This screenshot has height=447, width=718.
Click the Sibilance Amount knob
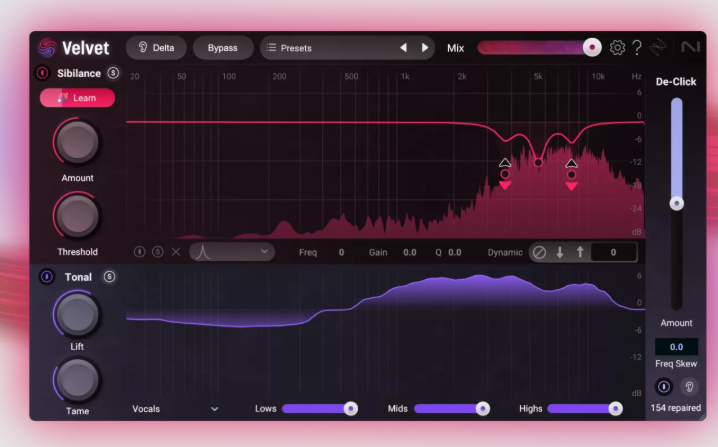(x=77, y=142)
